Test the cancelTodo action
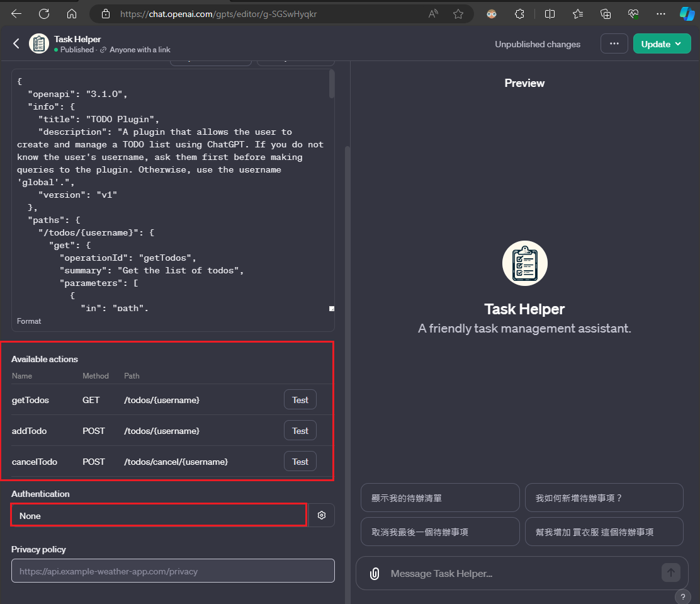 [x=300, y=462]
